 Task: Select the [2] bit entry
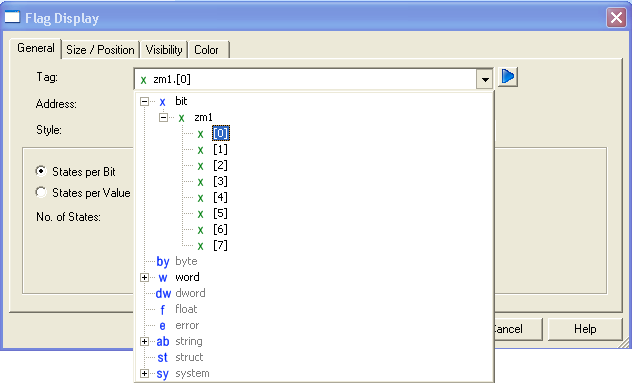(220, 165)
